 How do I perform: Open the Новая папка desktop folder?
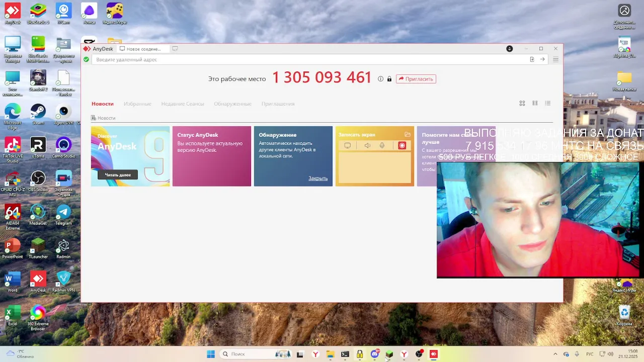point(624,81)
